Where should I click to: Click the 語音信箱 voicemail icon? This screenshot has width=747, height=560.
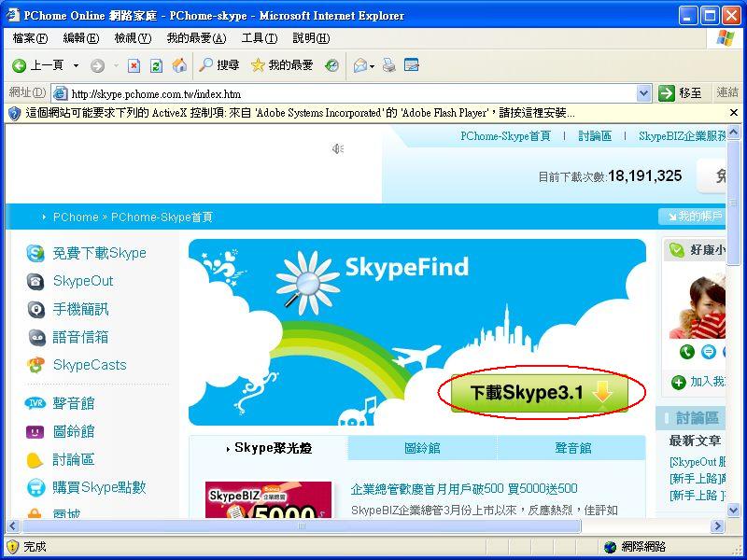click(36, 338)
